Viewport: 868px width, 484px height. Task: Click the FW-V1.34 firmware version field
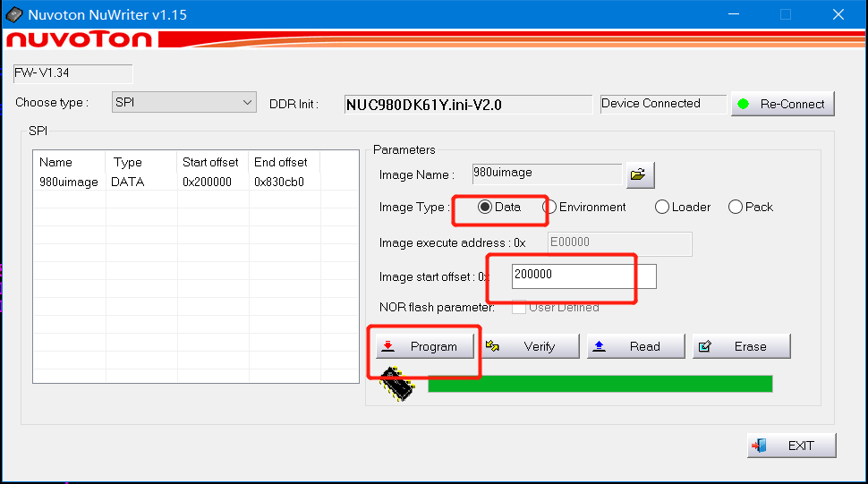(x=73, y=73)
